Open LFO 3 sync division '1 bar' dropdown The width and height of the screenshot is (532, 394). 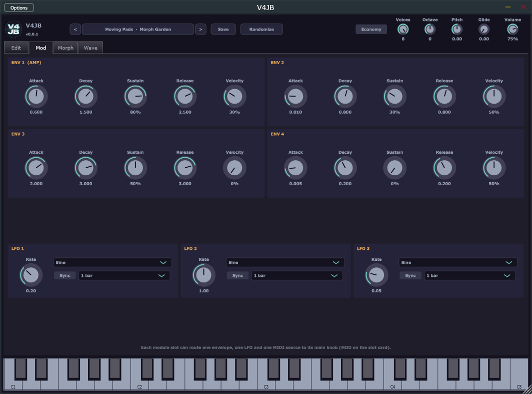pos(470,275)
